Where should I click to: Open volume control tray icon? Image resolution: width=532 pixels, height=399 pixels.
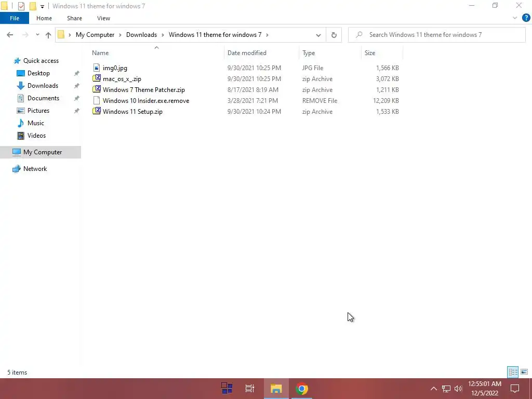click(458, 389)
